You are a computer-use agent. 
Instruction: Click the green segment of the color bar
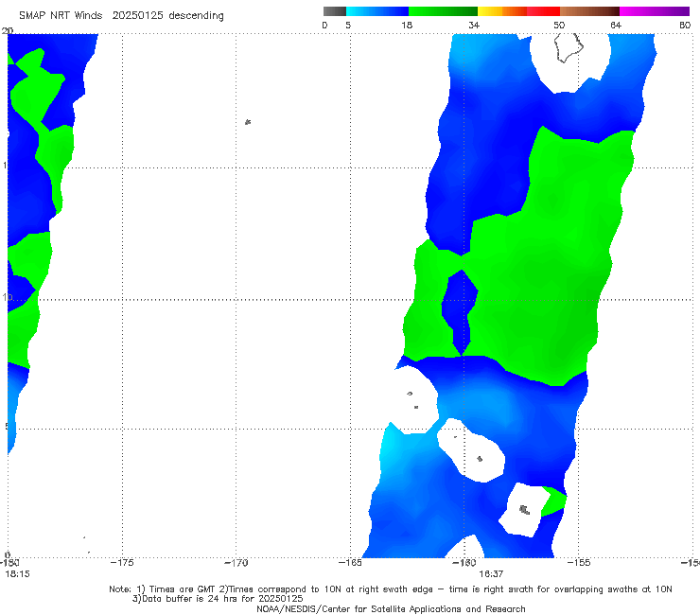click(443, 11)
